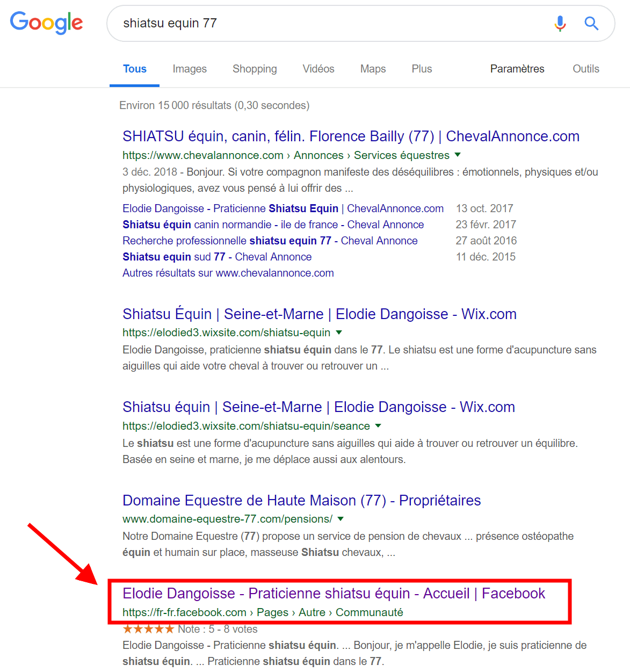Open Paramètres menu

click(517, 69)
